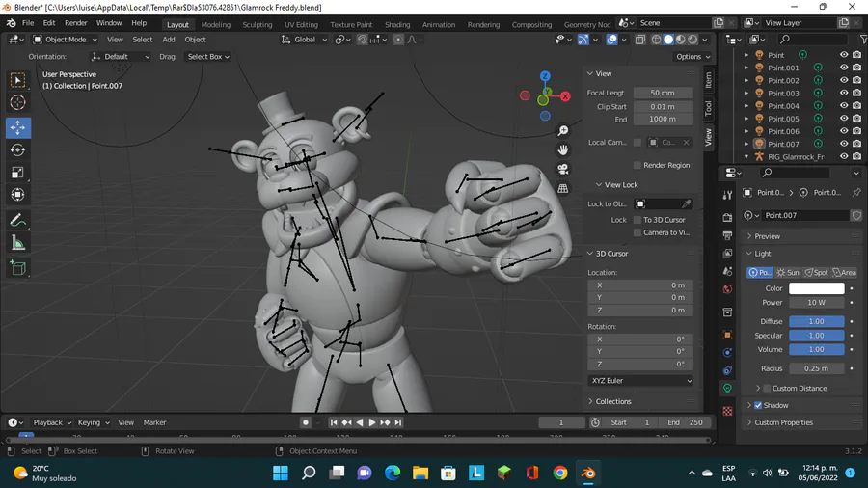This screenshot has width=868, height=488.
Task: Open Google Chrome from taskbar
Action: (x=560, y=474)
